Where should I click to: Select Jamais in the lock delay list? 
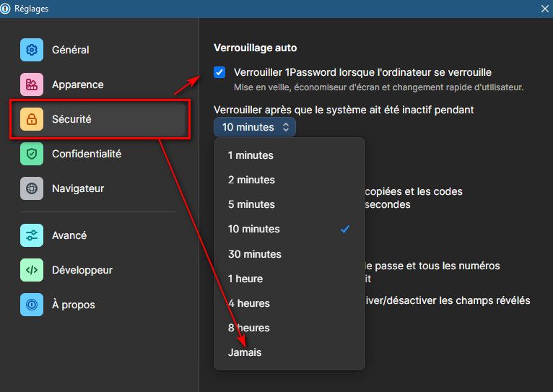(x=245, y=352)
